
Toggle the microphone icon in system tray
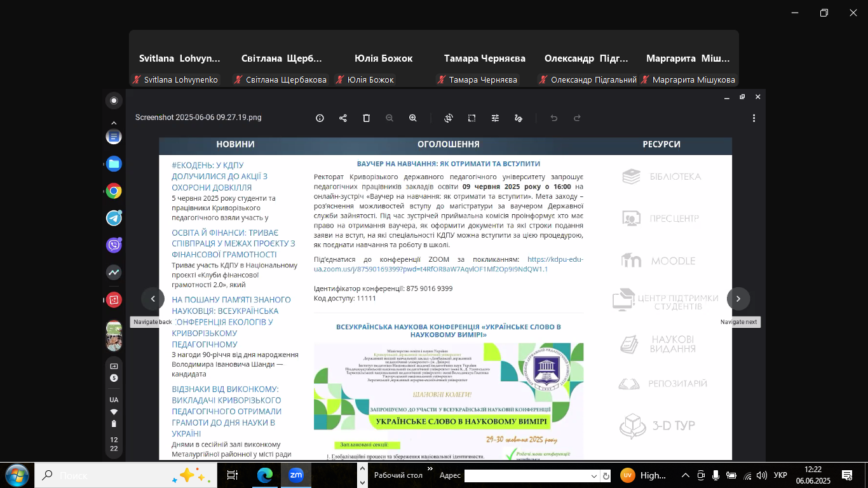pyautogui.click(x=716, y=475)
